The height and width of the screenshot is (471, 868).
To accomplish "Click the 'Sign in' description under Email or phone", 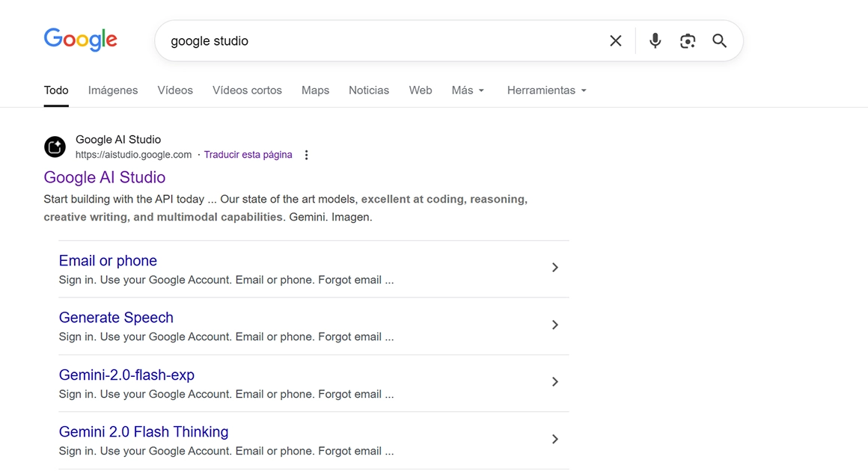I will point(227,280).
